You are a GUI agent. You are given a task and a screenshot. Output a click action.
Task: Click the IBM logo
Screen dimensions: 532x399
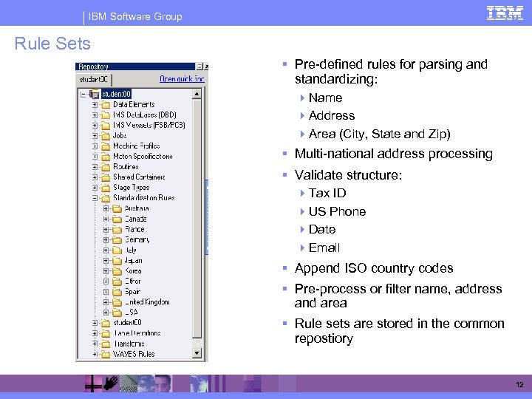tap(505, 13)
